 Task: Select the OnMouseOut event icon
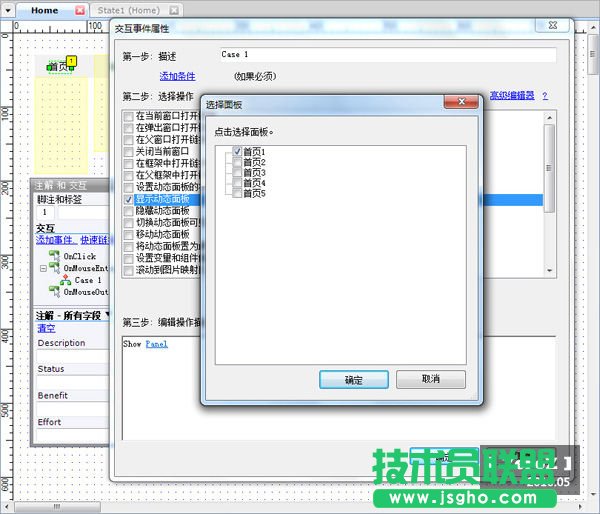(54, 292)
